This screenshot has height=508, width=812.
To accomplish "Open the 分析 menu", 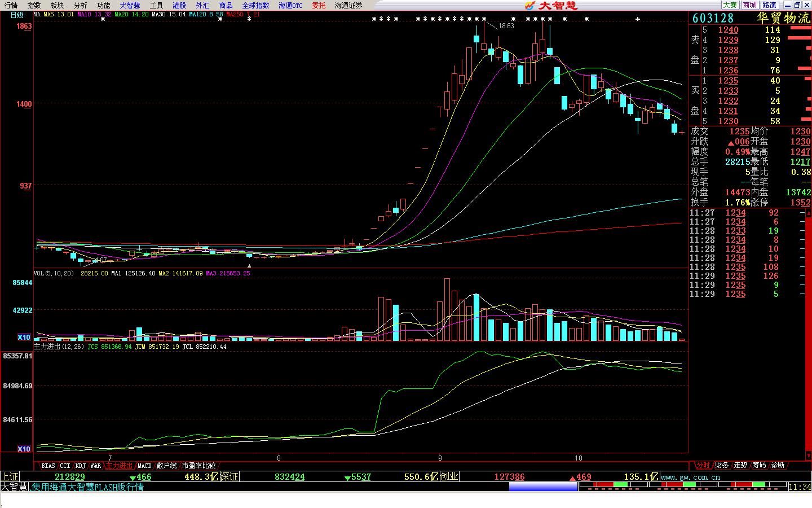I will 80,5.
